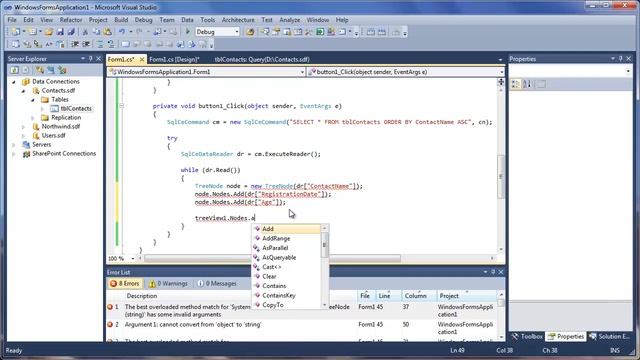Decrease line indent with the toolbar icon
Viewport: 640px width, 360px height.
75,44
